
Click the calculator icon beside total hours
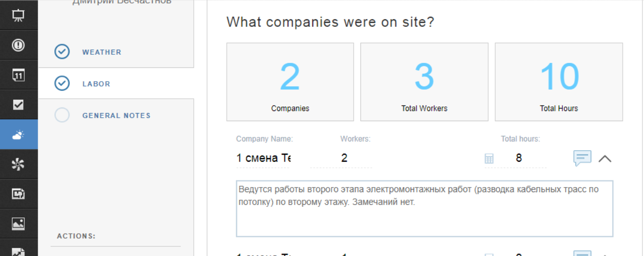click(x=489, y=159)
